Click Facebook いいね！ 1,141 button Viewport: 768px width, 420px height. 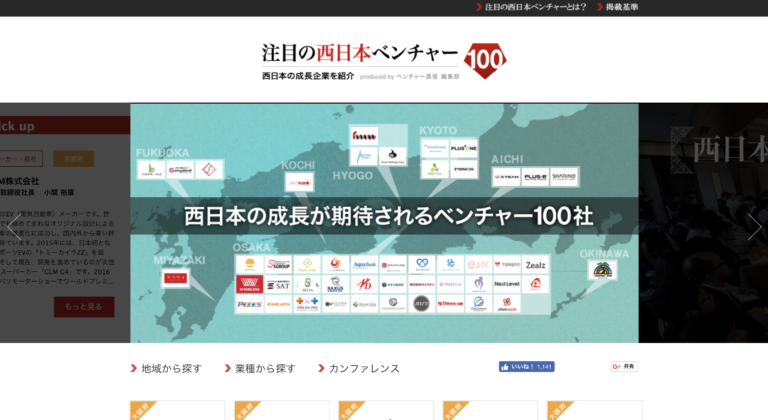coord(527,367)
